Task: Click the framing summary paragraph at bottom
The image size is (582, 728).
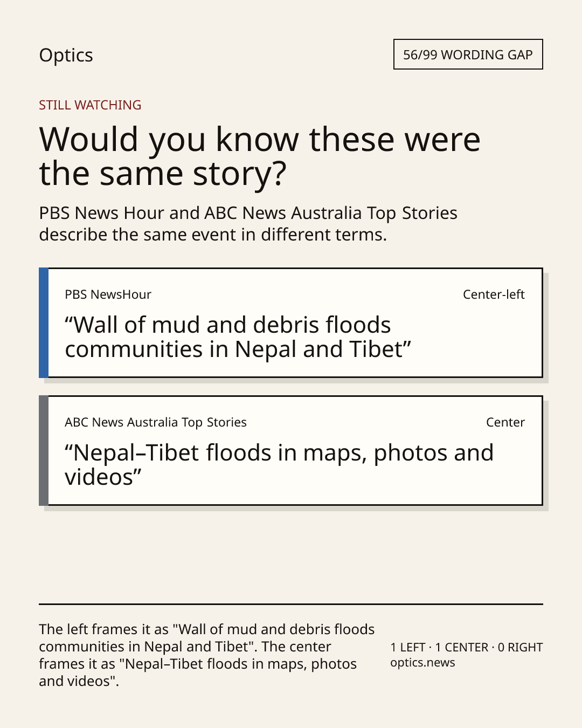Action: pyautogui.click(x=207, y=655)
